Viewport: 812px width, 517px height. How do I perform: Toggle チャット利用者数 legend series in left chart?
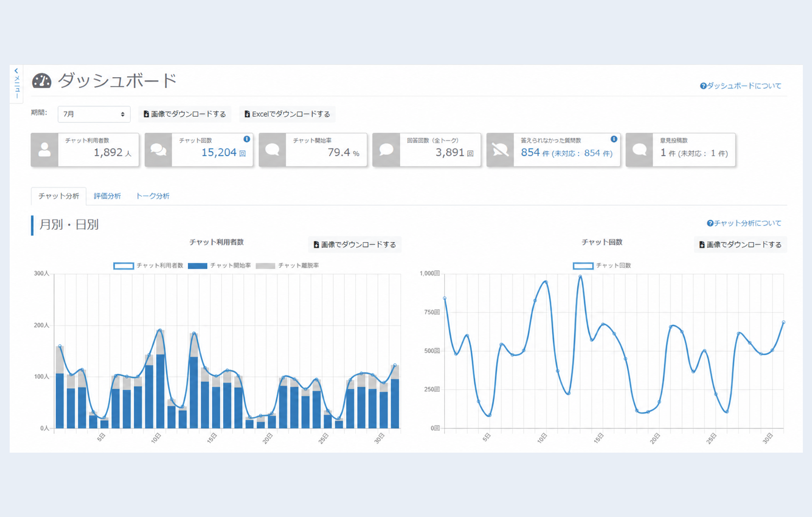click(149, 266)
